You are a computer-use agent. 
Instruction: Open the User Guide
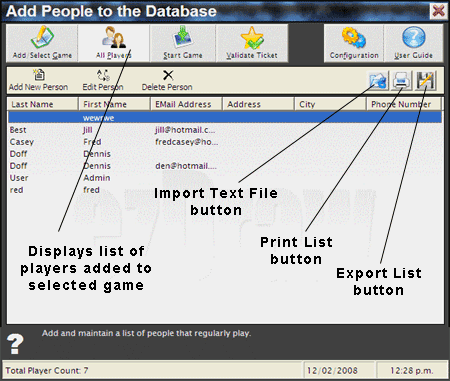point(413,43)
